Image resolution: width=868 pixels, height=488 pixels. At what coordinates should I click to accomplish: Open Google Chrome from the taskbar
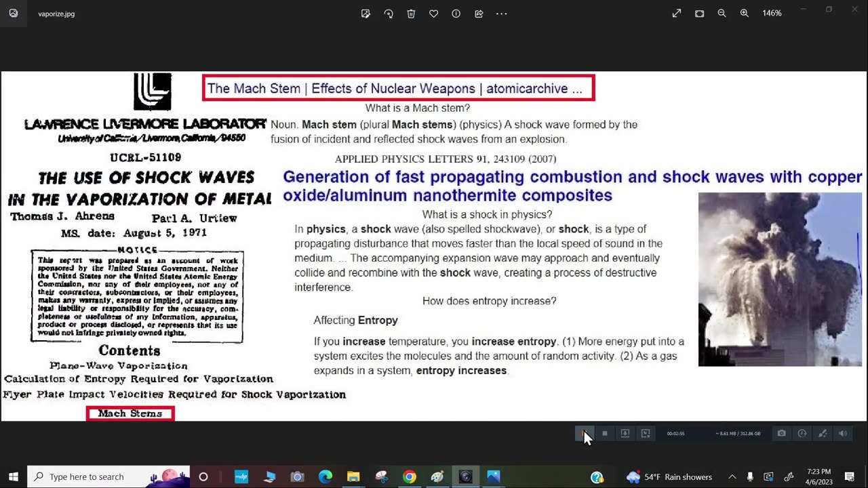click(409, 476)
